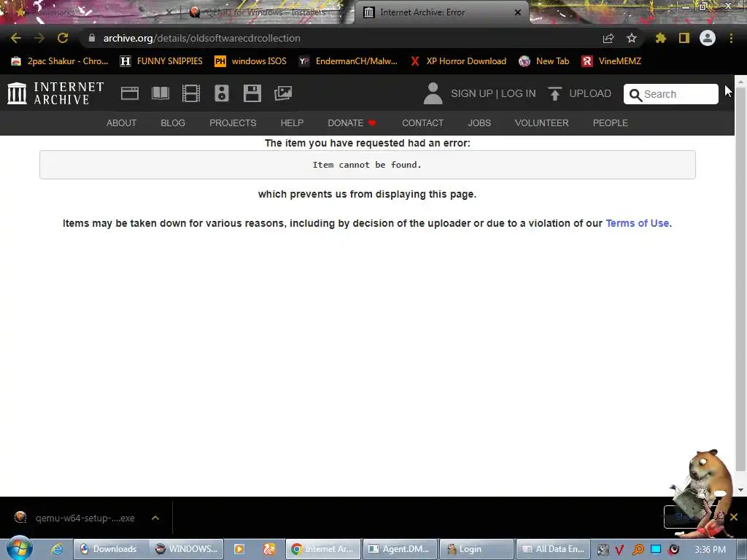Open the New Tab bookmark
747x560 pixels.
[x=544, y=61]
